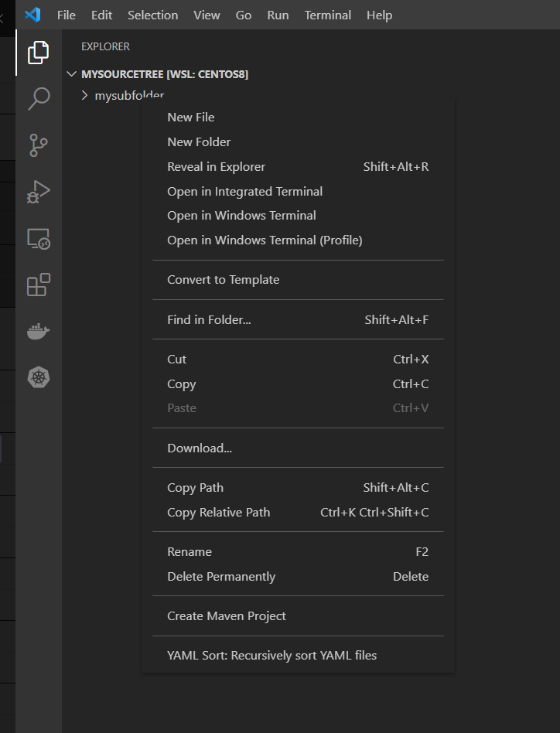Select 'YAML Sort: Recursively sort YAML files'
560x733 pixels.
click(271, 655)
